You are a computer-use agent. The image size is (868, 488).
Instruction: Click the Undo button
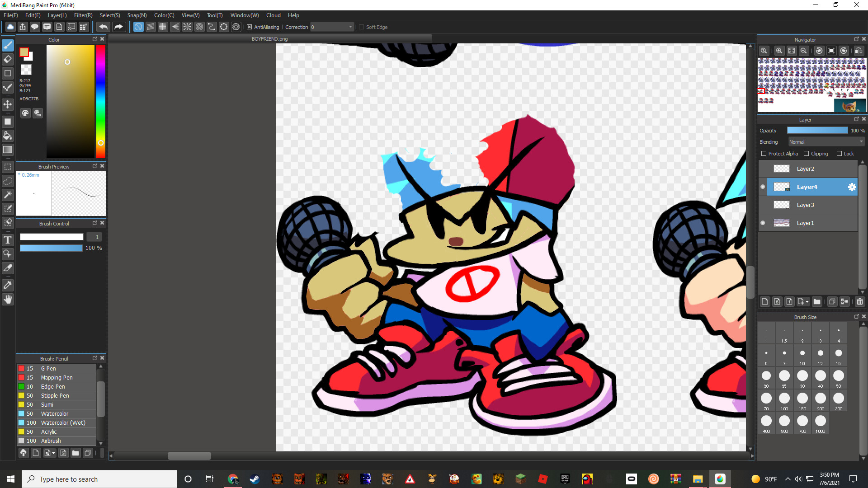point(103,27)
